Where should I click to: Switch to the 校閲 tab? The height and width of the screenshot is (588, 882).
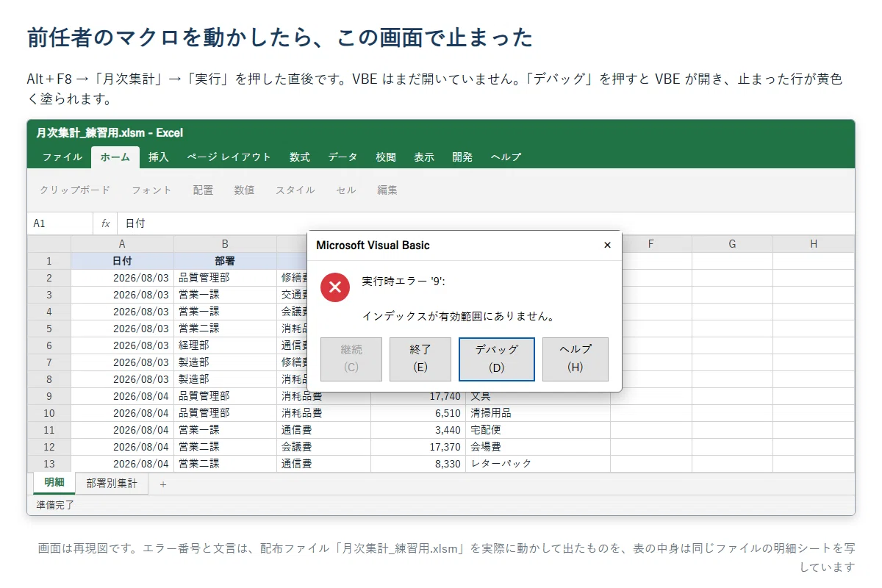386,157
